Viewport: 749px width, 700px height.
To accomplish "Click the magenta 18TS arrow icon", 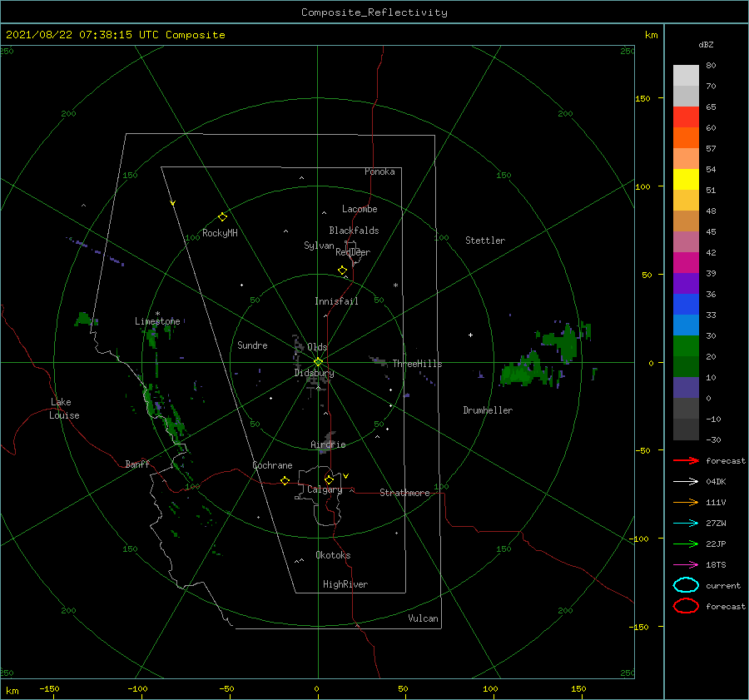I will pyautogui.click(x=686, y=565).
